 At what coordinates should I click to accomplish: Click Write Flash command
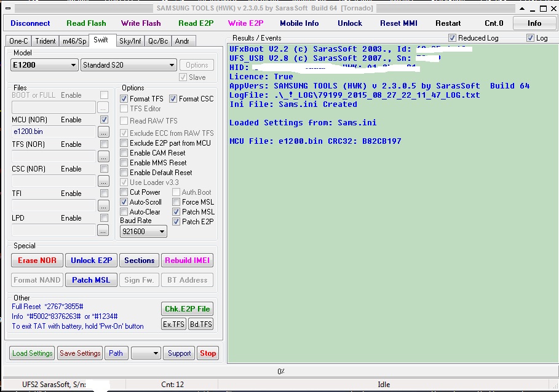(141, 23)
